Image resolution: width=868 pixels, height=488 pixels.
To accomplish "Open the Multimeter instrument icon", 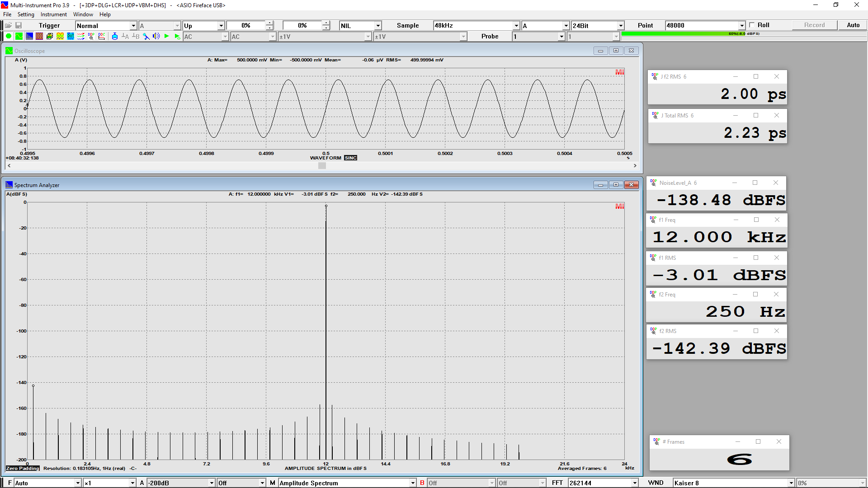I will 39,36.
